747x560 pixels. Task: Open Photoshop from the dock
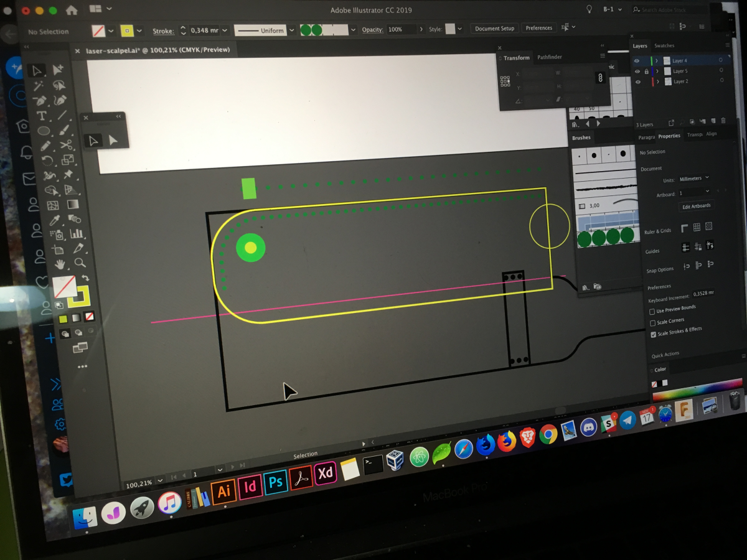point(275,483)
